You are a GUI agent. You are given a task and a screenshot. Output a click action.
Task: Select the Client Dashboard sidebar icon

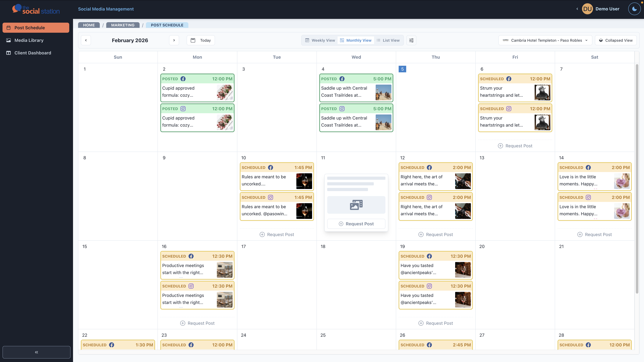(8, 53)
